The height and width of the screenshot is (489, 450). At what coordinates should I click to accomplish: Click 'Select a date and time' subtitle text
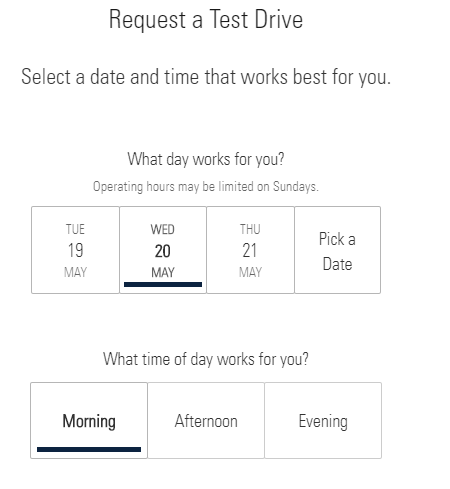click(206, 77)
